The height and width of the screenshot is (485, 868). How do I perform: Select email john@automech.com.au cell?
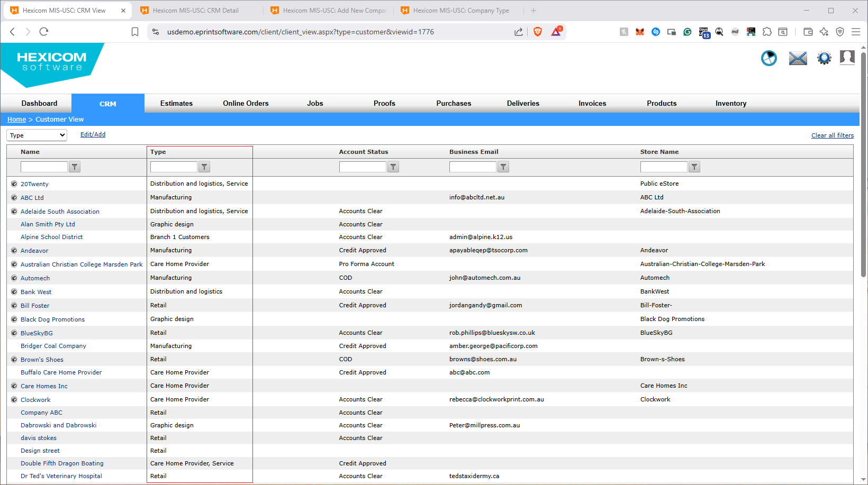485,278
